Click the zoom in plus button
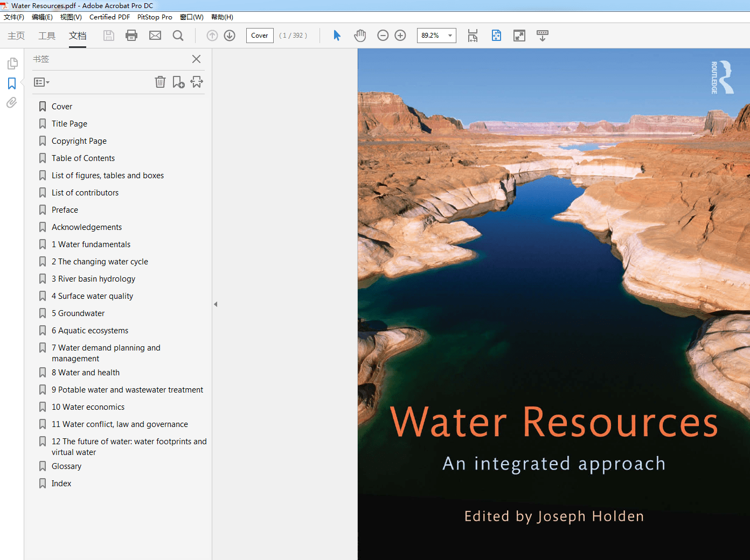The width and height of the screenshot is (750, 560). coord(400,36)
